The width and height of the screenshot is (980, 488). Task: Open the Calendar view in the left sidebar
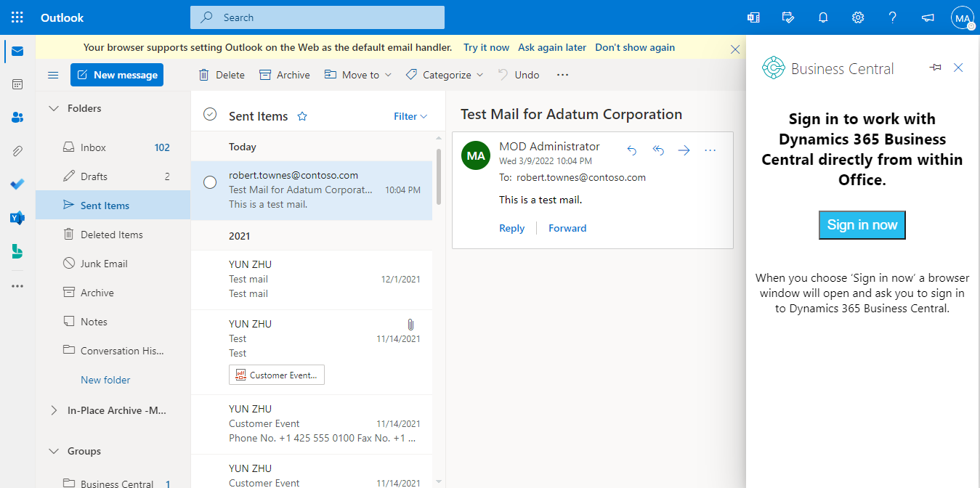pyautogui.click(x=17, y=84)
